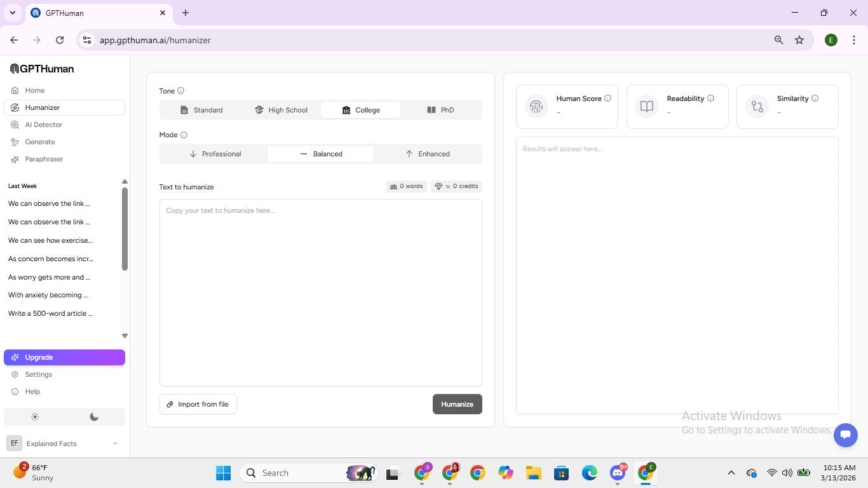Go back in browser history

point(14,40)
